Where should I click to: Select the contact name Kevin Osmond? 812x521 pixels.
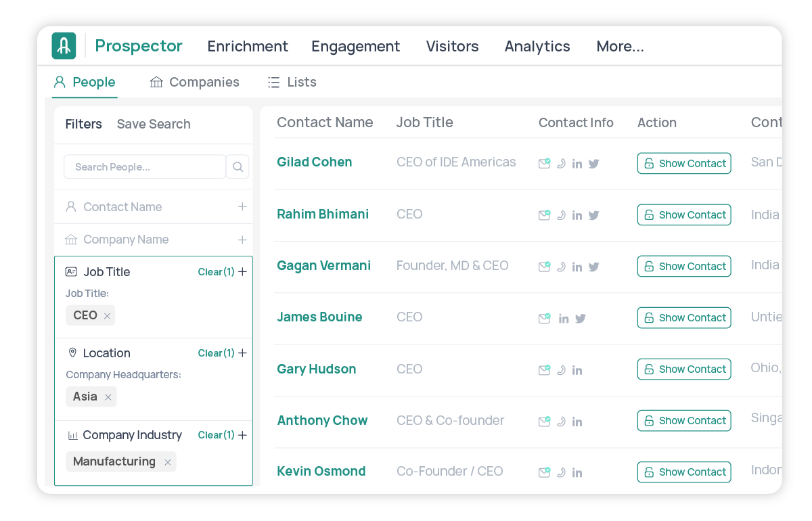tap(321, 471)
